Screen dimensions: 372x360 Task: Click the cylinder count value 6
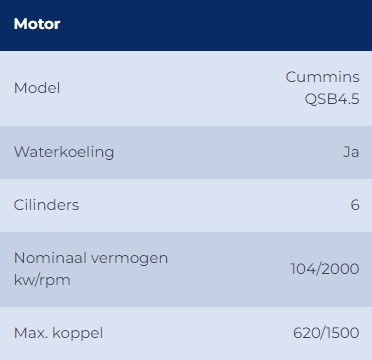[355, 205]
